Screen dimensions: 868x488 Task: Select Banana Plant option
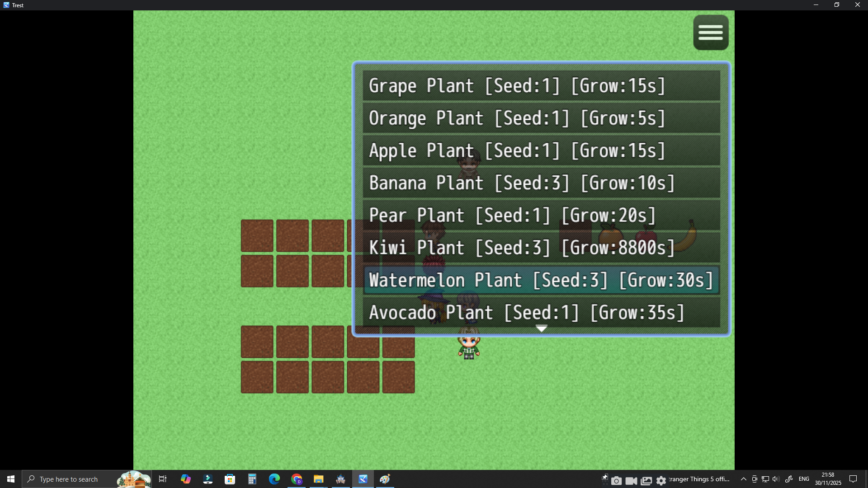pyautogui.click(x=541, y=183)
